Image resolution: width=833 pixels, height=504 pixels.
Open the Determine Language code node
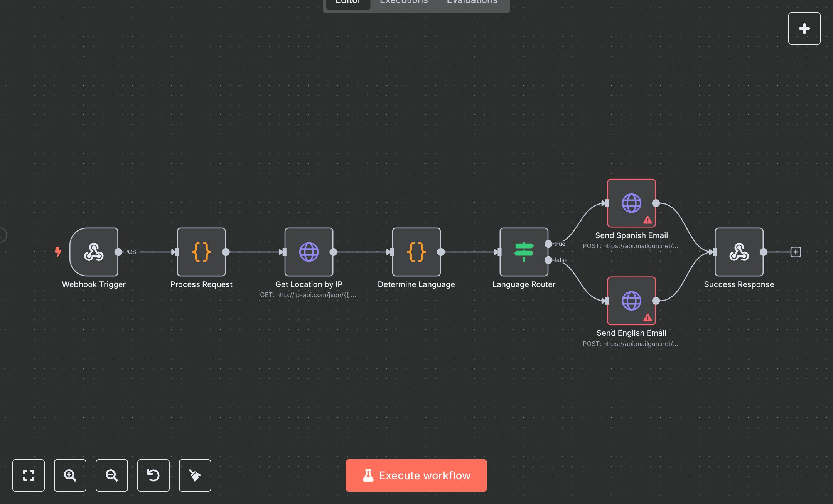(x=416, y=252)
